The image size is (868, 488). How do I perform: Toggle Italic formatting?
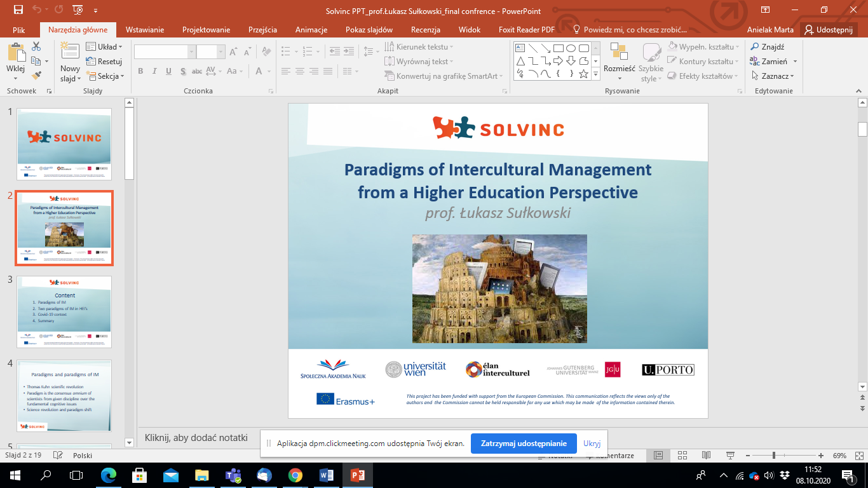[x=154, y=71]
